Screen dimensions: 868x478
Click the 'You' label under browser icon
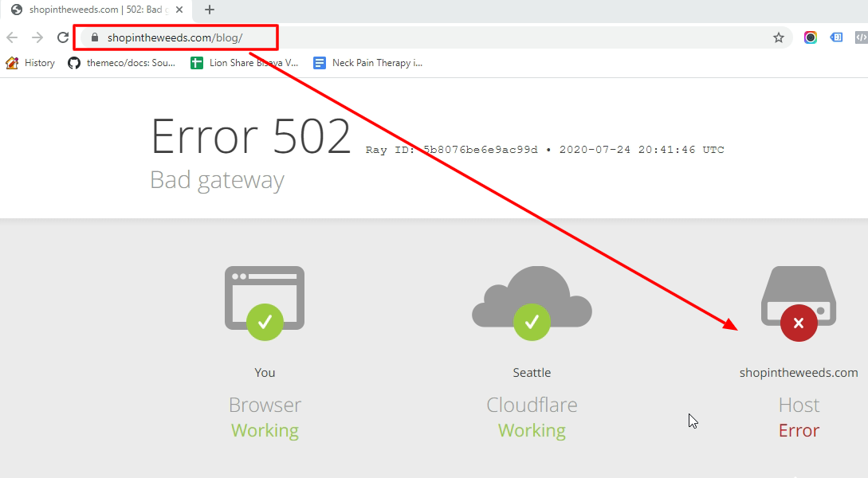[x=265, y=373]
